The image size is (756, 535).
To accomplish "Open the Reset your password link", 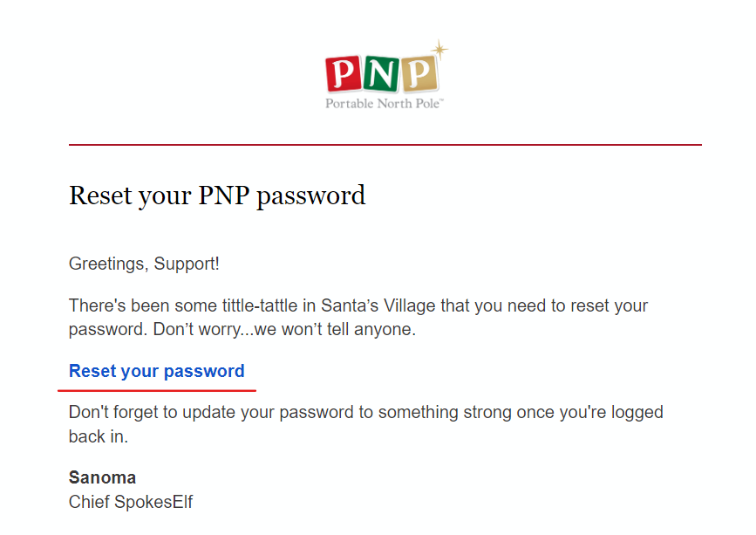I will (157, 371).
